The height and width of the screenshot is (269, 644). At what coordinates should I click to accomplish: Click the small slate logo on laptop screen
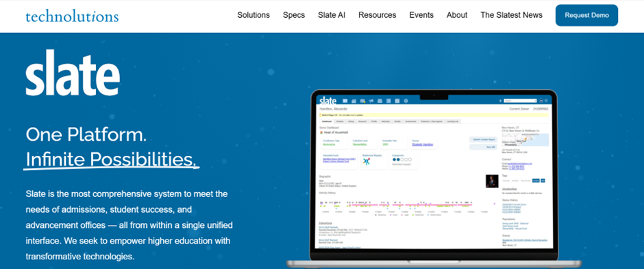point(327,100)
